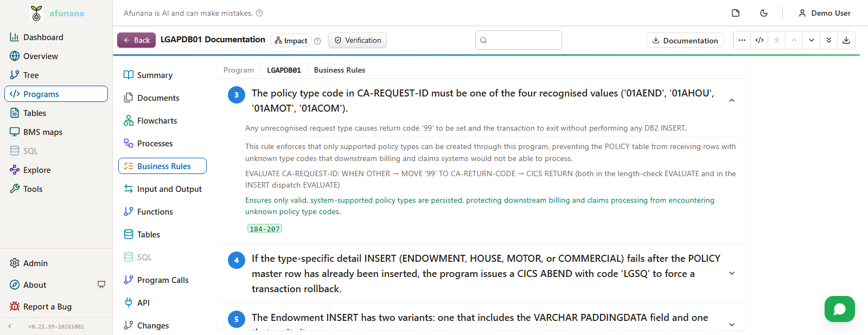Toggle dark mode with the moon icon
868x335 pixels.
coord(764,13)
